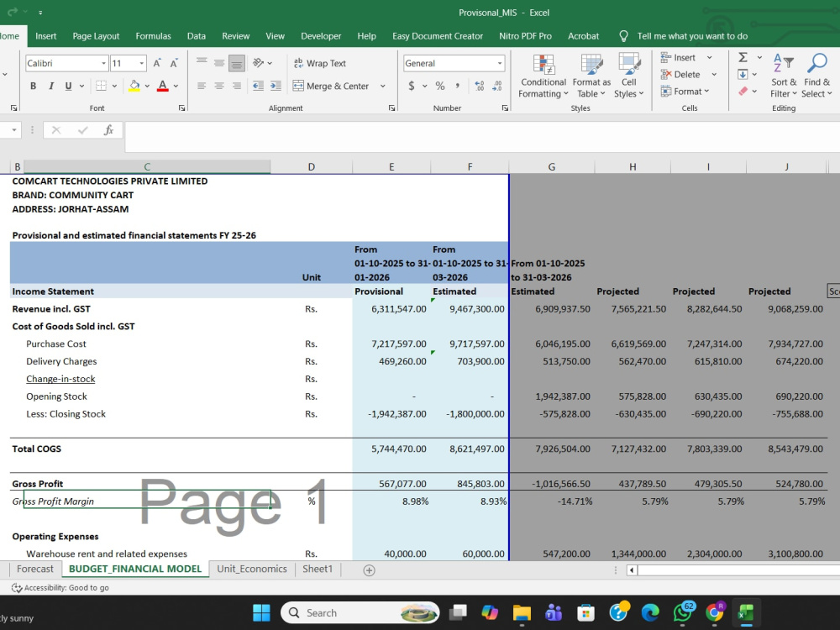
Task: Switch to the Data tab
Action: (196, 36)
